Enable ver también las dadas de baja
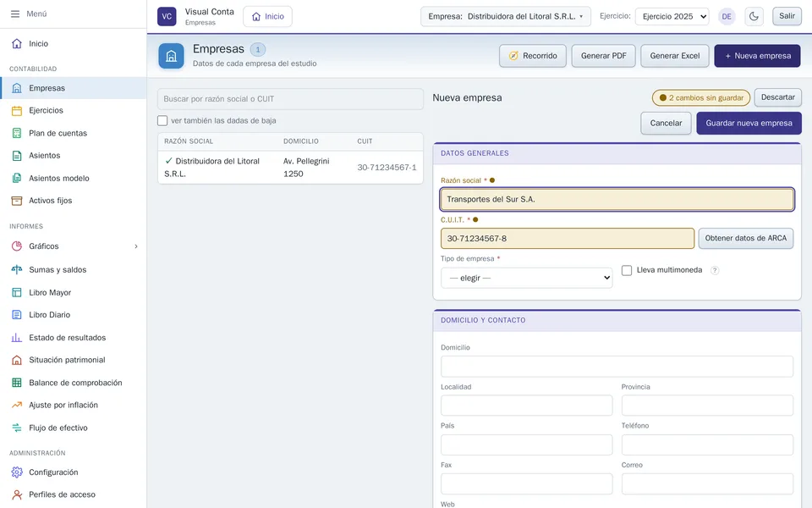The image size is (812, 508). click(x=162, y=120)
